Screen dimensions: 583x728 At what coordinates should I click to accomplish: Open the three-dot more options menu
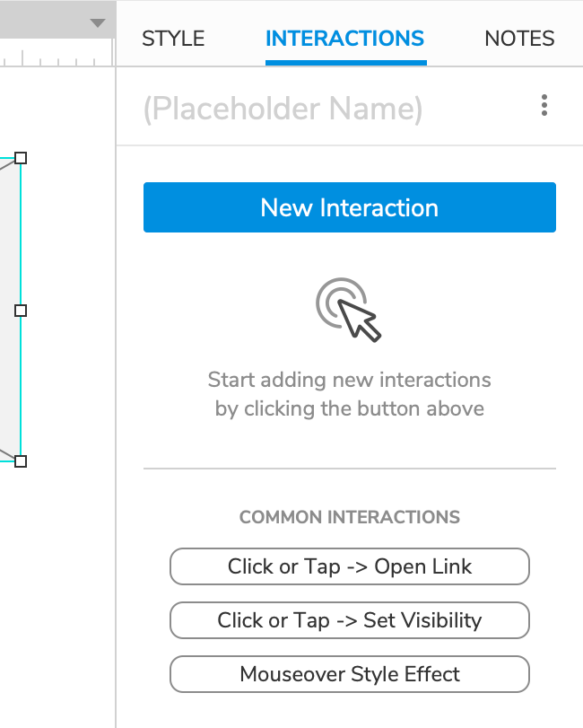[544, 106]
